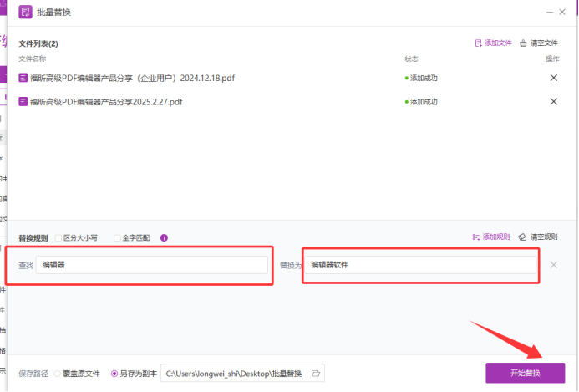Delete the replace rule with X icon

coord(554,264)
